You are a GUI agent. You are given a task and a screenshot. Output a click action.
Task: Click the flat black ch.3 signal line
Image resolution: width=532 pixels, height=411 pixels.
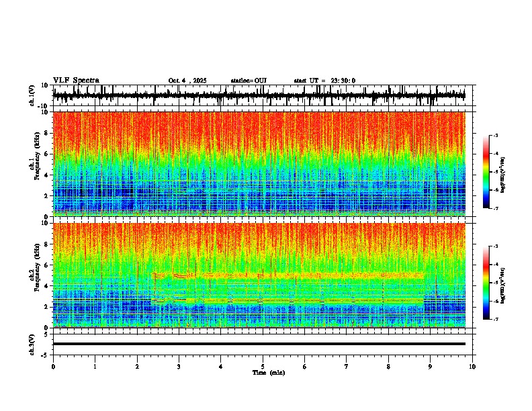[259, 344]
